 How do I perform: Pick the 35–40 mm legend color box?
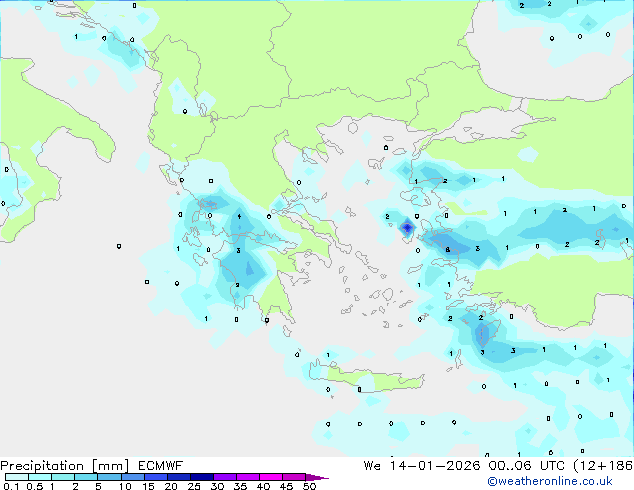(x=247, y=477)
